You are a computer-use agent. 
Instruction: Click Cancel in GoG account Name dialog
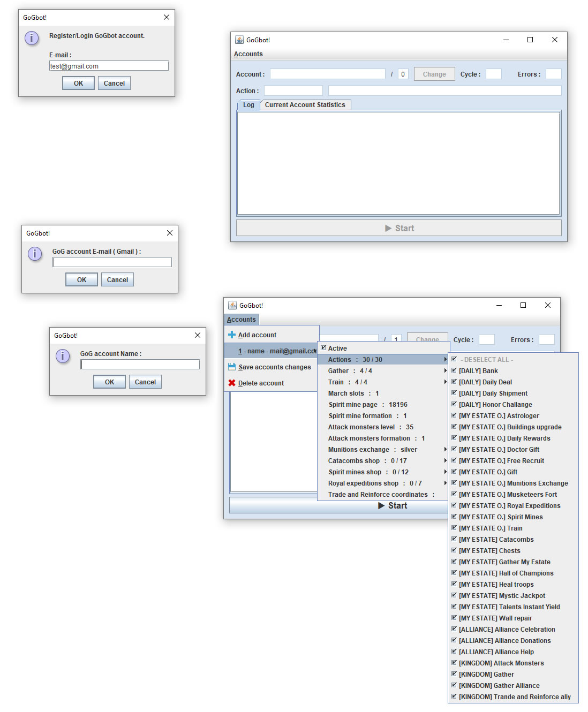[145, 382]
